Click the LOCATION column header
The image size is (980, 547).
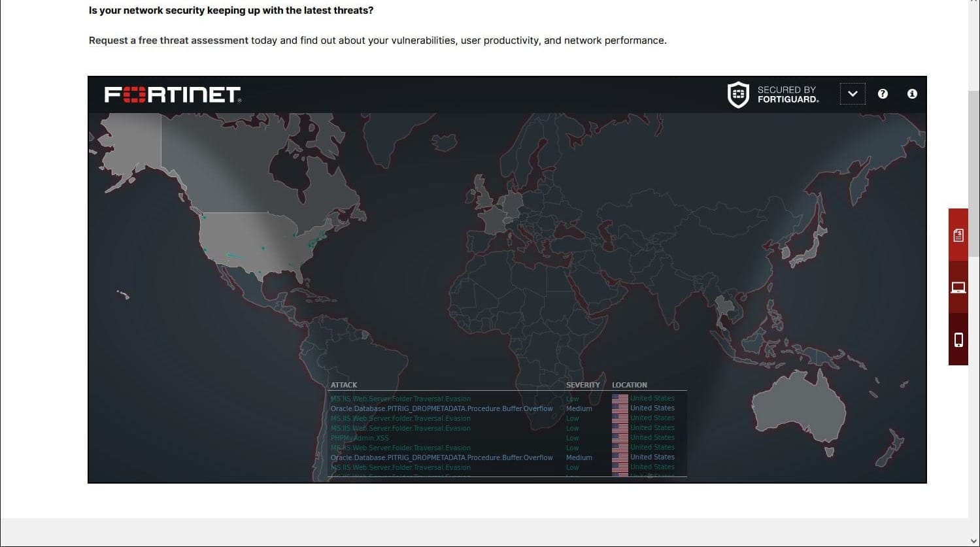(x=630, y=385)
